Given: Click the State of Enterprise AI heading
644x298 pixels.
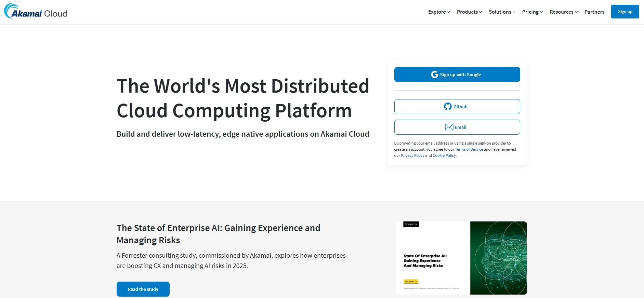Looking at the screenshot, I should click(218, 234).
